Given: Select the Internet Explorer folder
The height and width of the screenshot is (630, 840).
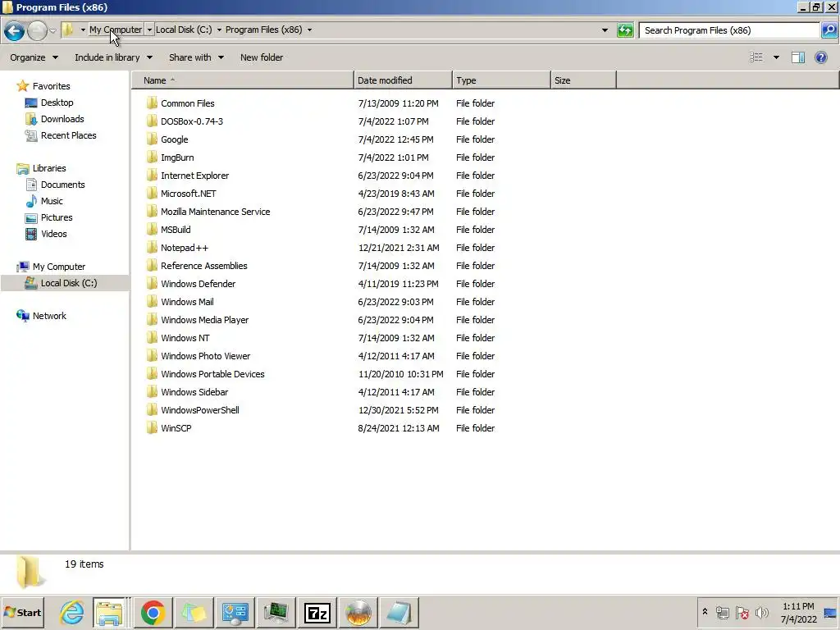Looking at the screenshot, I should coord(194,176).
